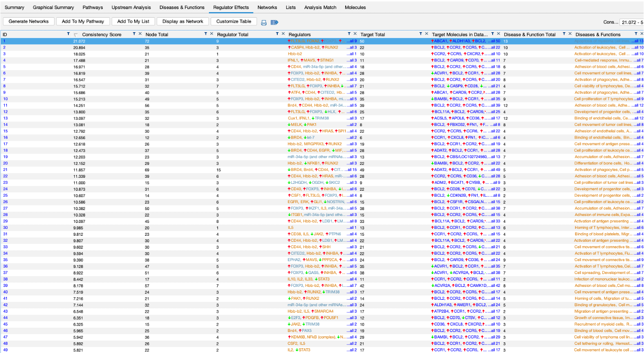Select the Regulator Effects tab

(231, 7)
